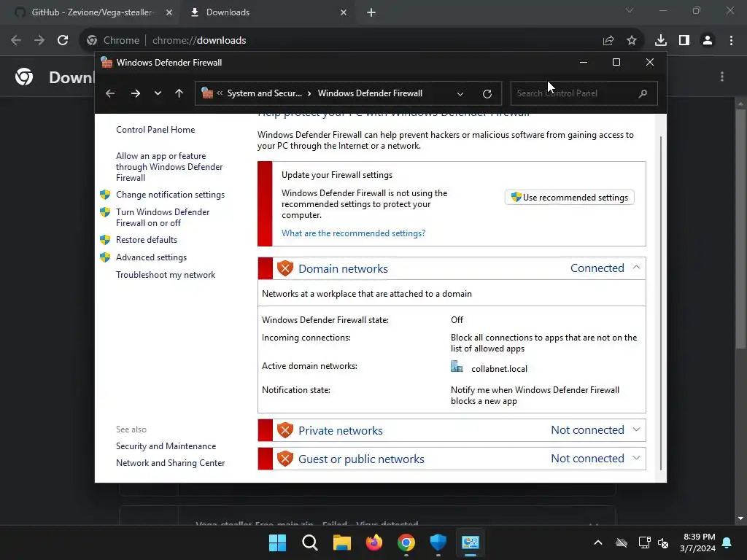Open the notifications bell
Image resolution: width=747 pixels, height=560 pixels.
(727, 542)
